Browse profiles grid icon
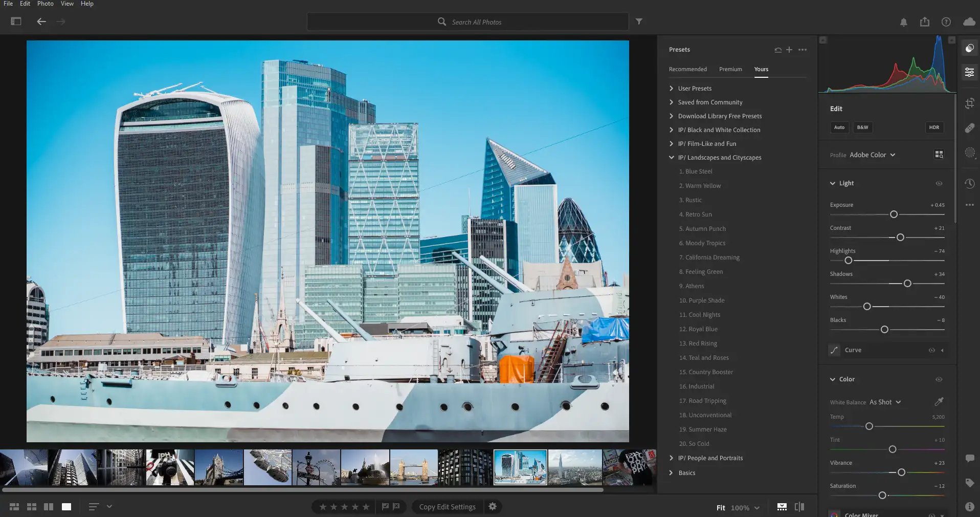The image size is (980, 517). pyautogui.click(x=939, y=155)
